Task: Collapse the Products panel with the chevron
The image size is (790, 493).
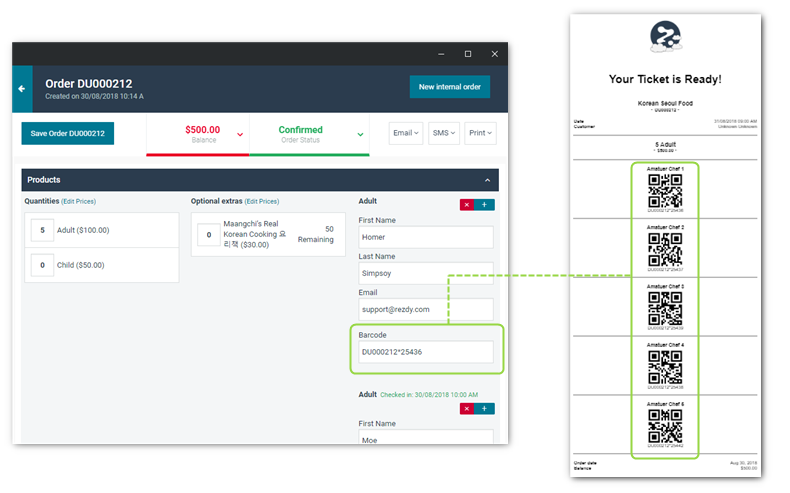Action: (487, 180)
